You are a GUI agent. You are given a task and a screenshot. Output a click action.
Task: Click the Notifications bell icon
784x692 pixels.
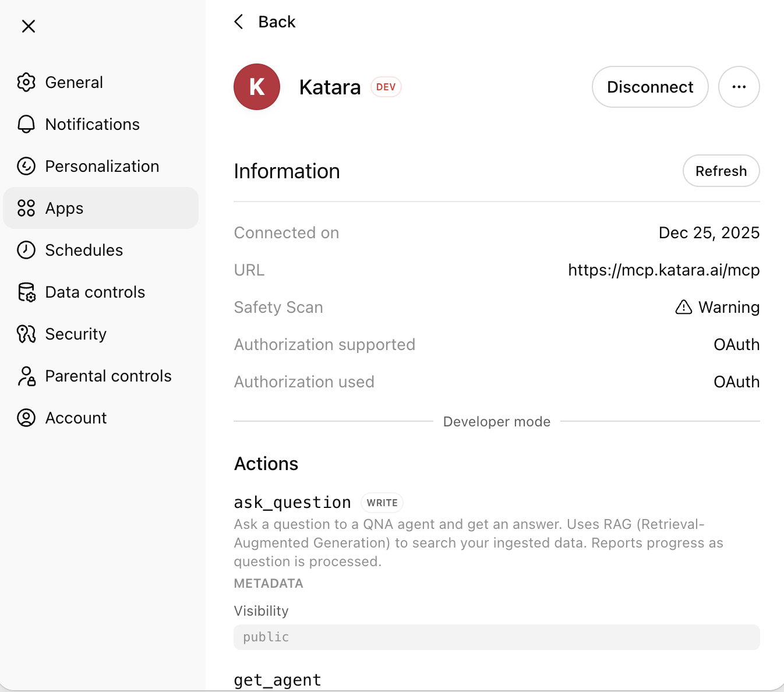tap(26, 124)
